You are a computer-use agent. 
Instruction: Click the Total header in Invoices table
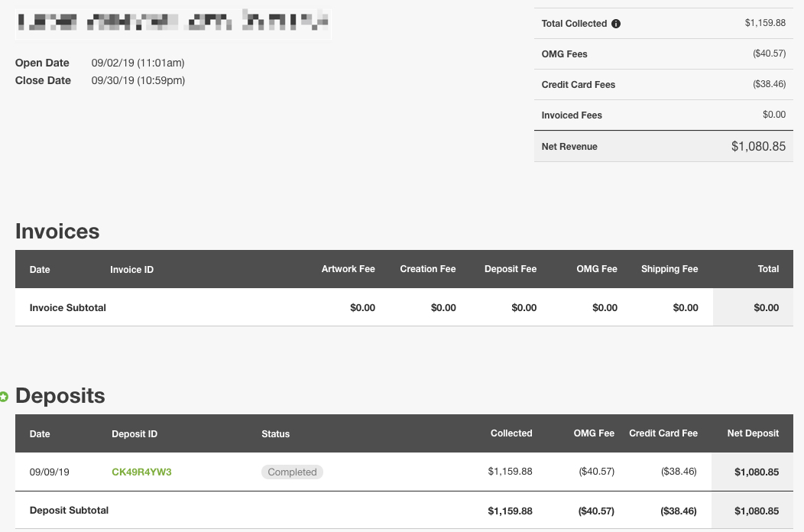tap(768, 269)
